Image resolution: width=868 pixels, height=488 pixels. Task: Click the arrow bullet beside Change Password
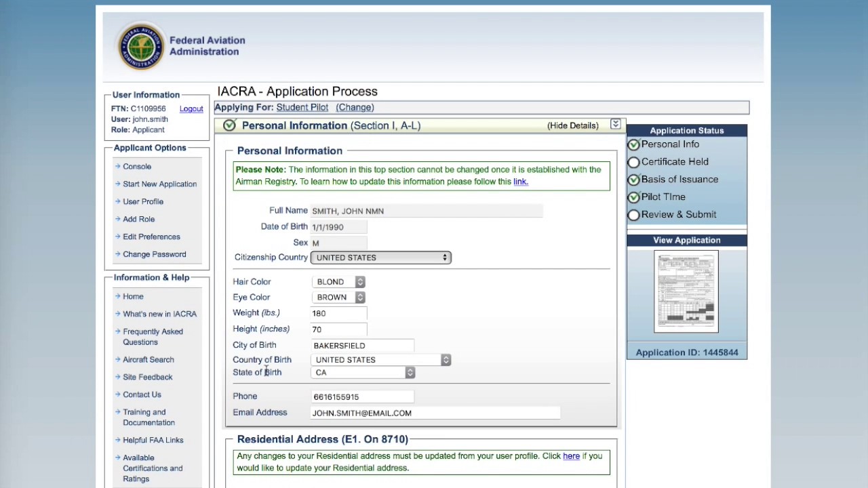tap(117, 254)
